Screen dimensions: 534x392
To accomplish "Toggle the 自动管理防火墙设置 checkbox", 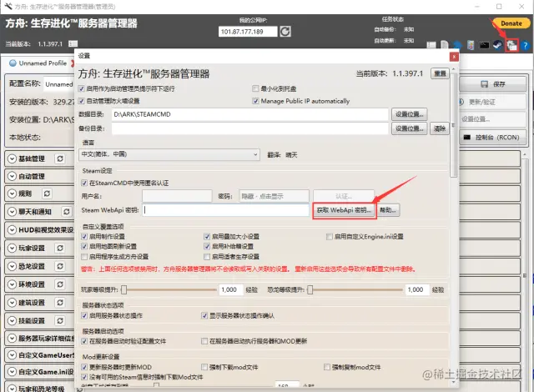I will point(82,101).
